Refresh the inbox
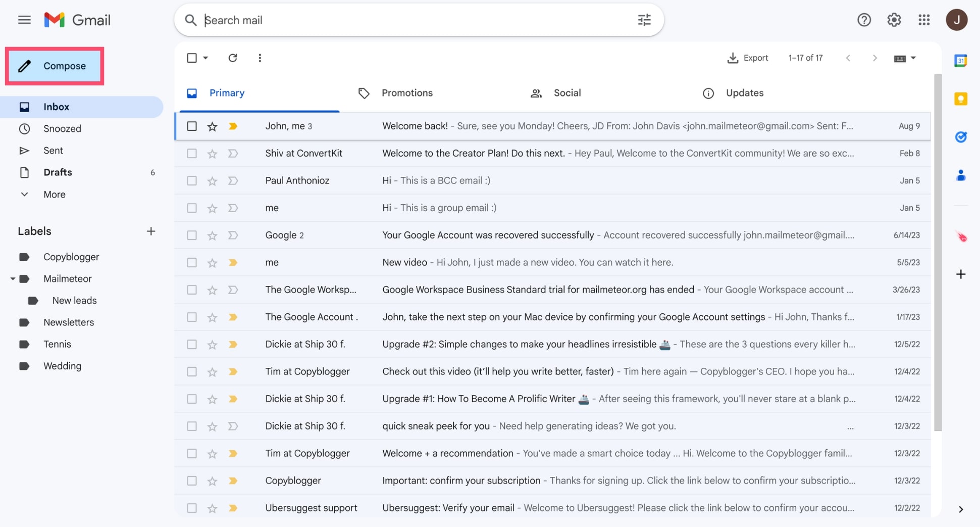Image resolution: width=980 pixels, height=527 pixels. 232,58
